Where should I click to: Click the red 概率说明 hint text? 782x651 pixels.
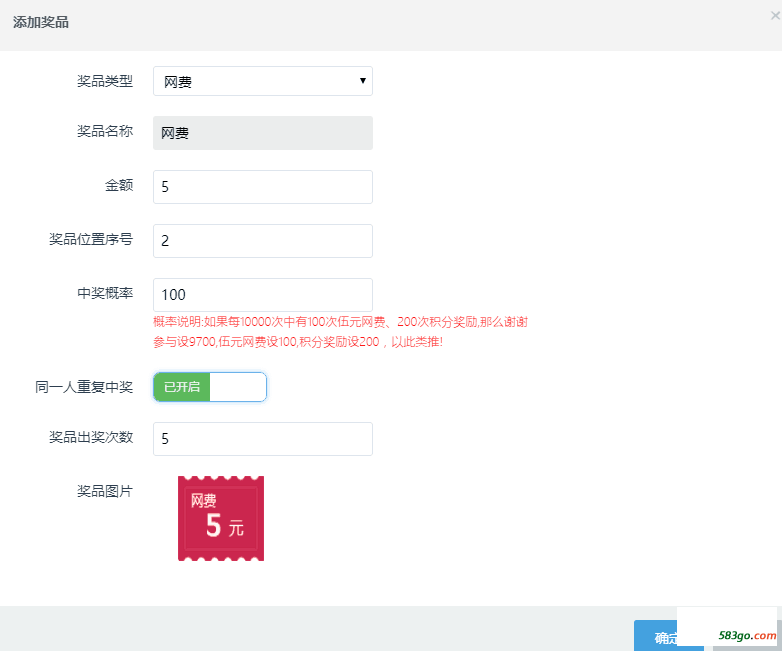(341, 332)
